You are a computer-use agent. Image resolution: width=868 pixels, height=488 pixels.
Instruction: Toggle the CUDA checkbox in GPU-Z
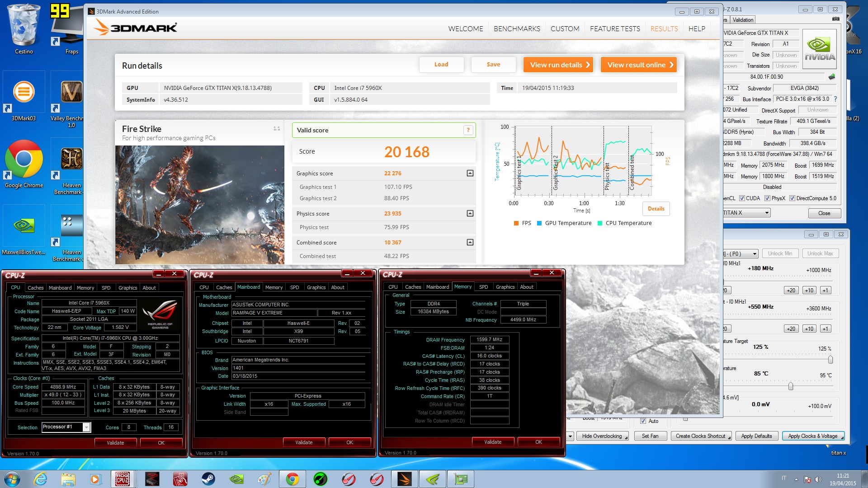click(x=742, y=198)
